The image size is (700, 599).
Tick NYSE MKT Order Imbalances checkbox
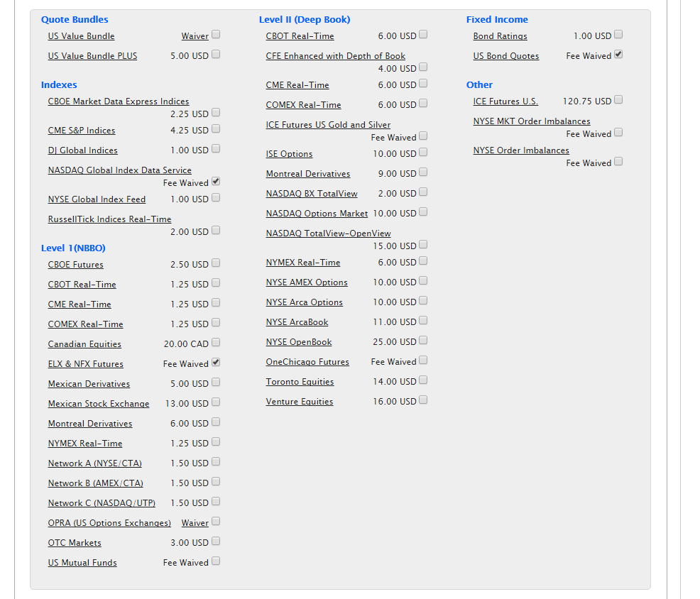click(619, 133)
